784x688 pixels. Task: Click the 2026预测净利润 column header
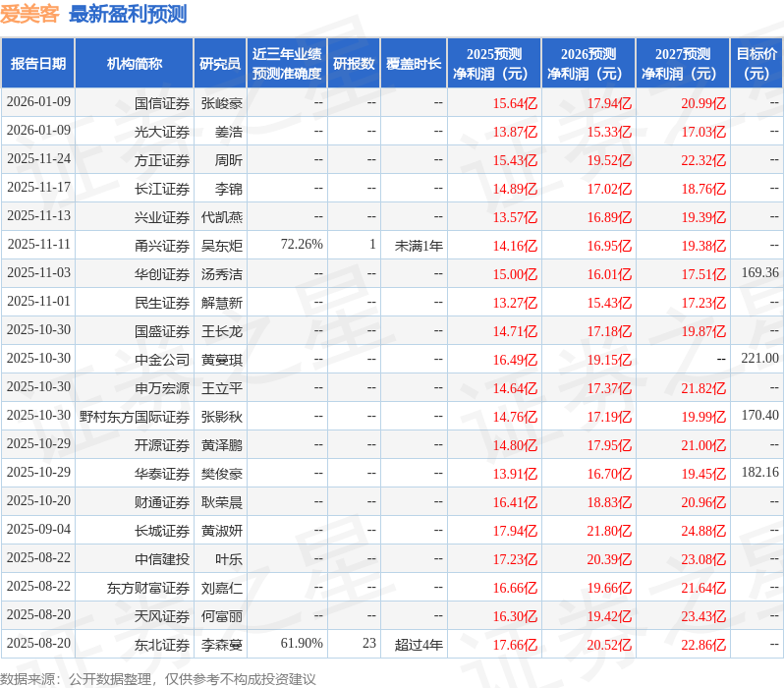click(588, 64)
